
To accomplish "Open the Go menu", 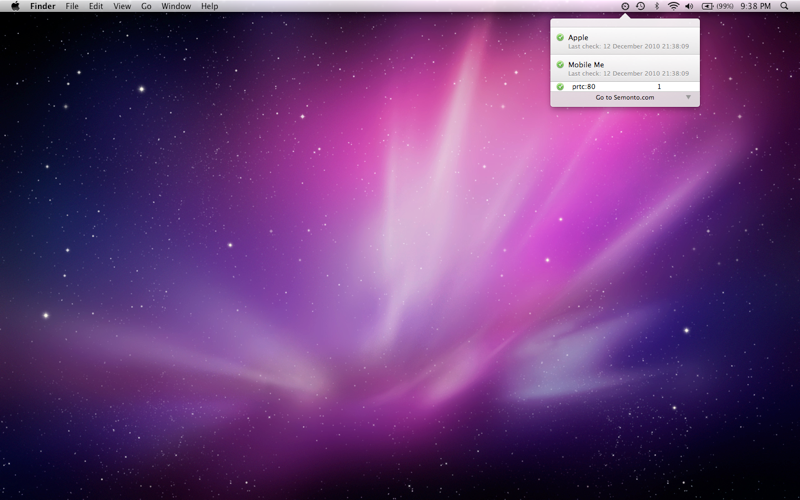I will [x=146, y=6].
